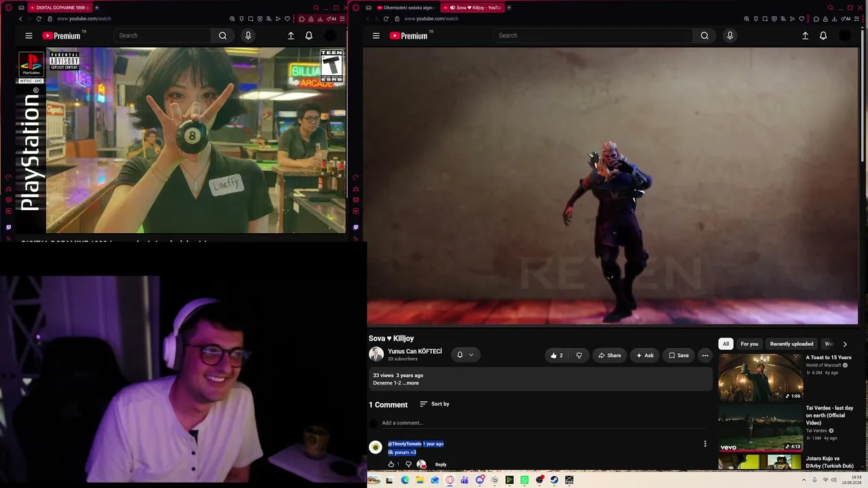Reload the page in the left browser window

tap(39, 19)
